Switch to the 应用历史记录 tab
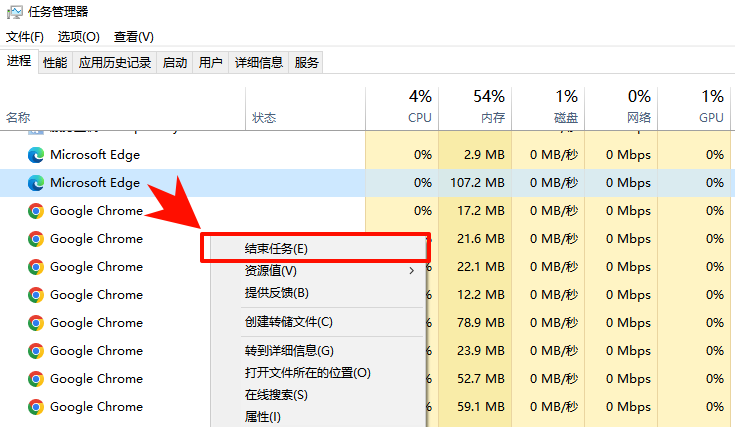 coord(115,62)
